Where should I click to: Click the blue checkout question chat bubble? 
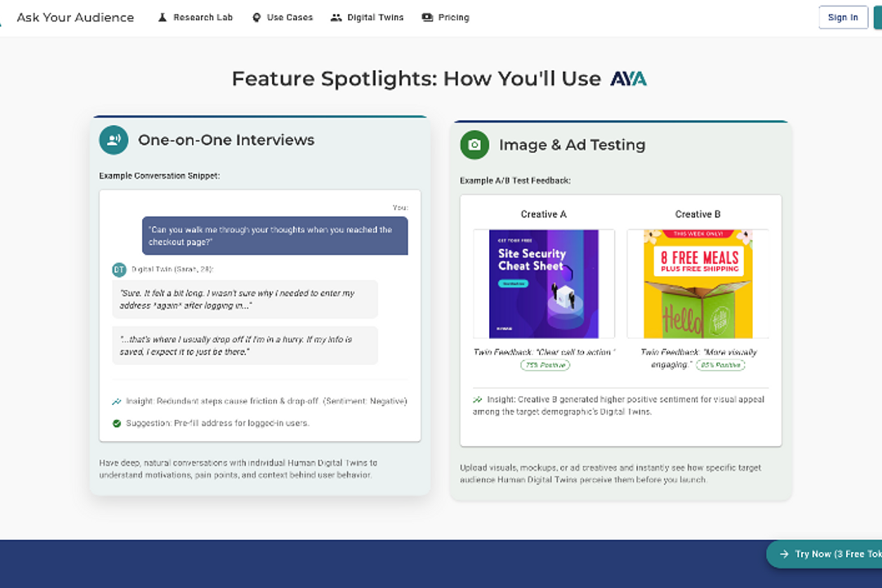coord(275,236)
